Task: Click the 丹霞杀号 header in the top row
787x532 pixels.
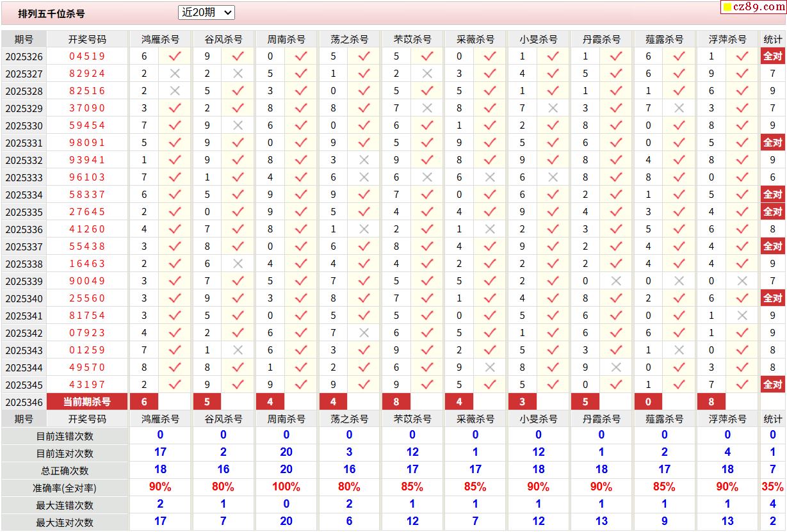Action: (x=601, y=39)
